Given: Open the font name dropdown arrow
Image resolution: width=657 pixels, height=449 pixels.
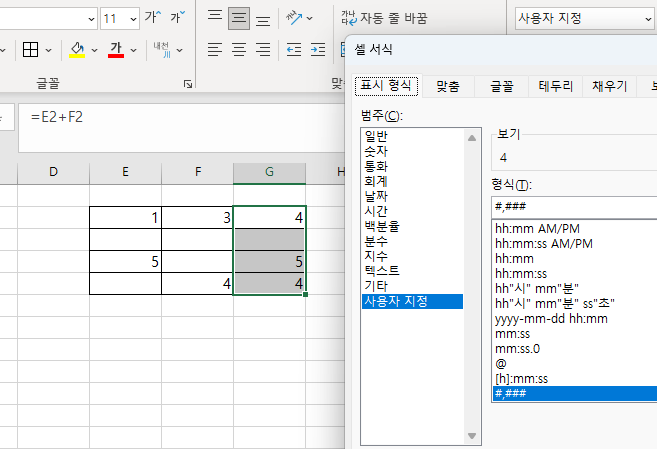Looking at the screenshot, I should (x=91, y=19).
